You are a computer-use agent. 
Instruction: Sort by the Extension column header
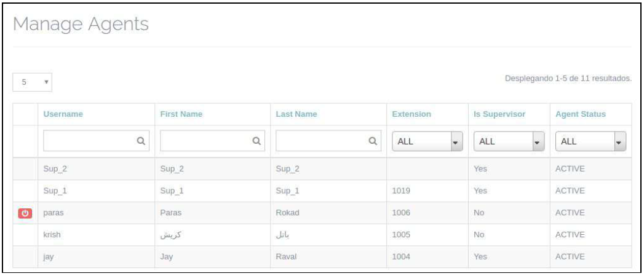tap(411, 114)
